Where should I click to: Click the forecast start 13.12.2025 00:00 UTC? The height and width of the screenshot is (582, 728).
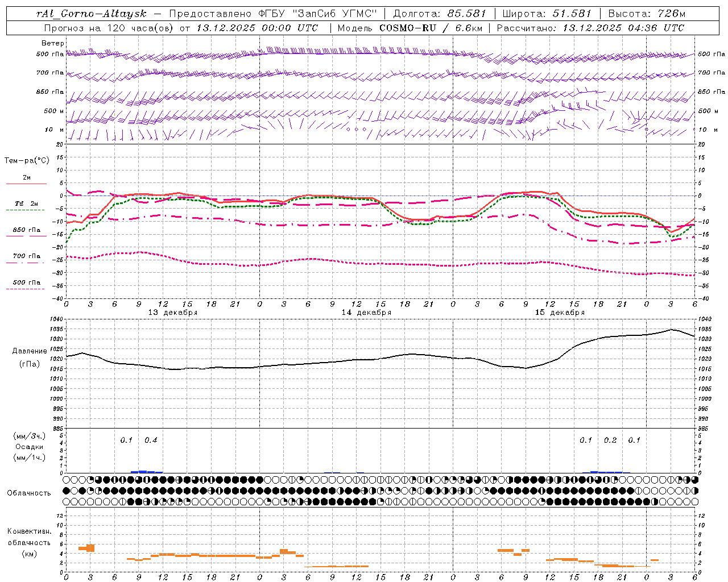257,28
